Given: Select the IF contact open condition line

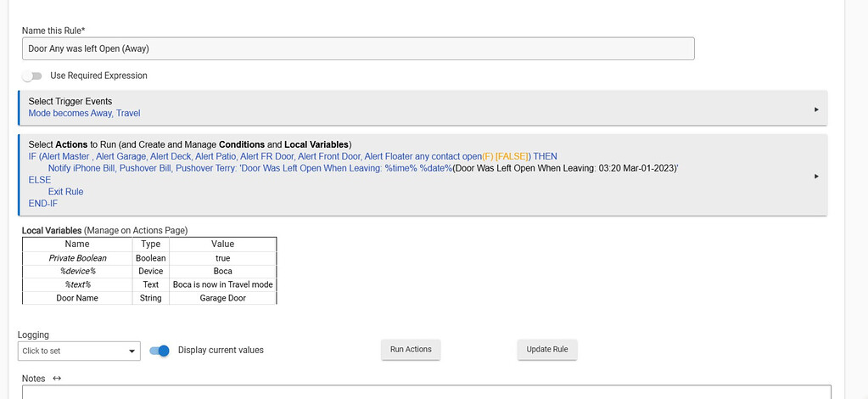Looking at the screenshot, I should click(292, 157).
